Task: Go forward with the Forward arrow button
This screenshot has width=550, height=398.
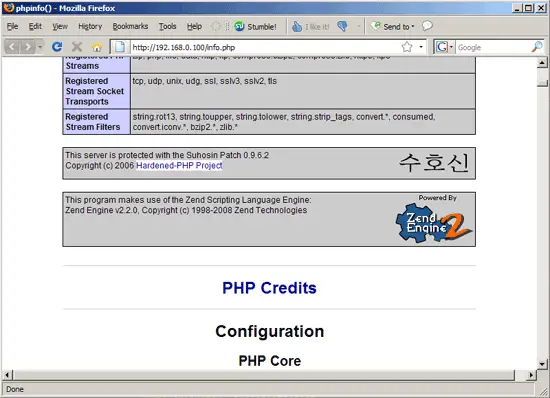Action: (27, 47)
